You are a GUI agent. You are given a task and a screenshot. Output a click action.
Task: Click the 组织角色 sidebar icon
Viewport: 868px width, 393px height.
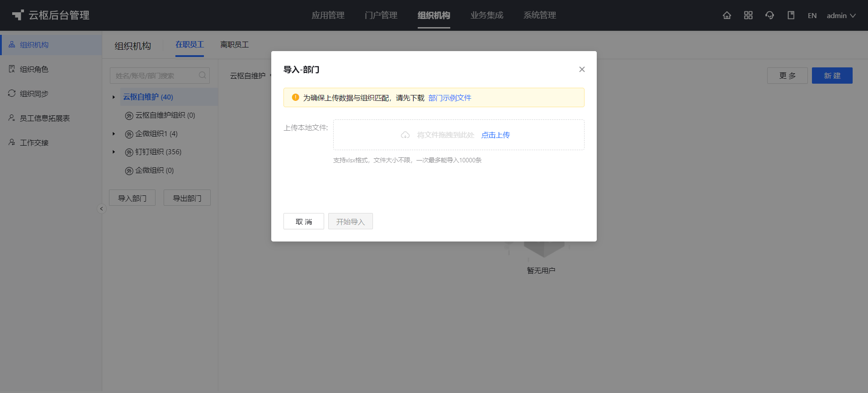[x=12, y=69]
